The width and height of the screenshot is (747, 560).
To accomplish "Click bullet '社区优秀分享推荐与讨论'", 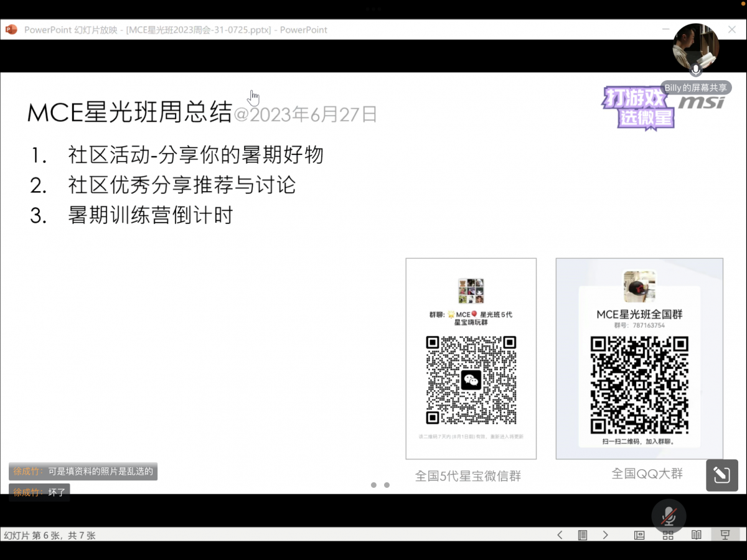I will click(x=182, y=185).
